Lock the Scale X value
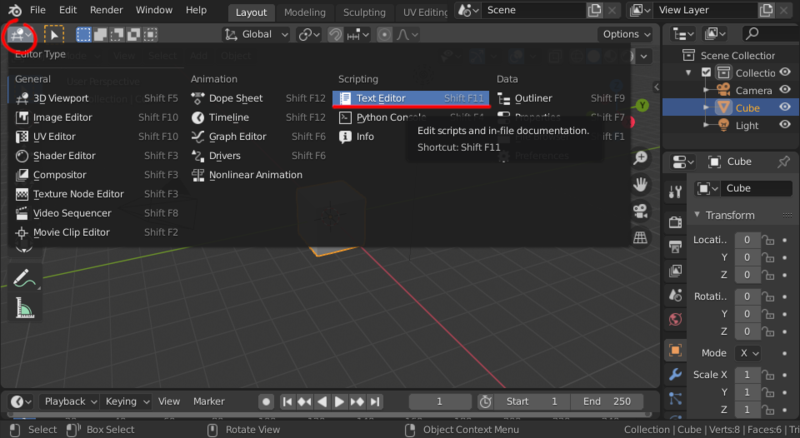 coord(768,375)
